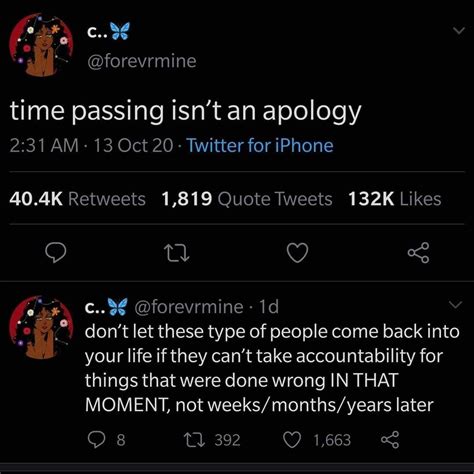Open the main tweet's options chevron
The height and width of the screenshot is (474, 474).
click(459, 31)
